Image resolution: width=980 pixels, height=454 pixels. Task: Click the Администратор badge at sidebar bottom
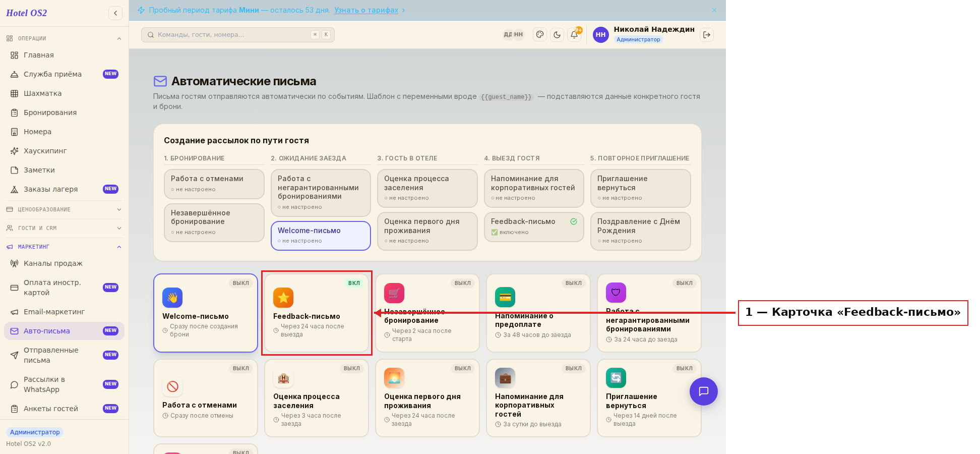[x=35, y=432]
